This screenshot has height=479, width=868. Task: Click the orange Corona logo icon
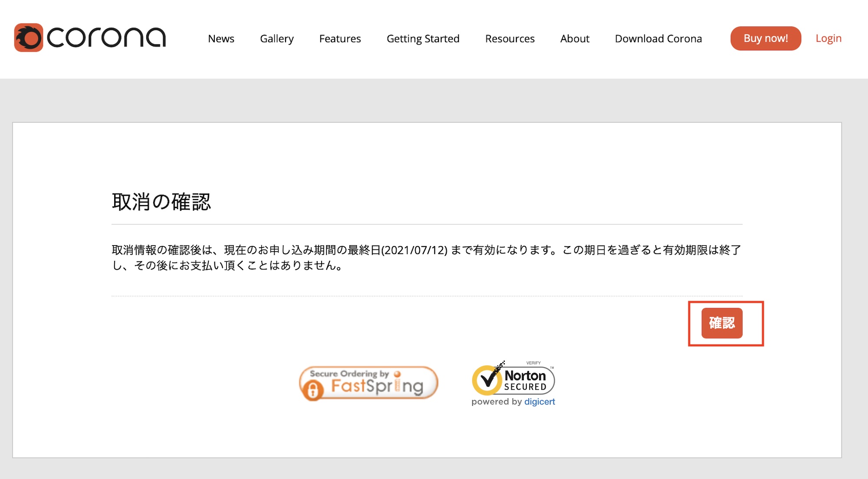pyautogui.click(x=28, y=38)
